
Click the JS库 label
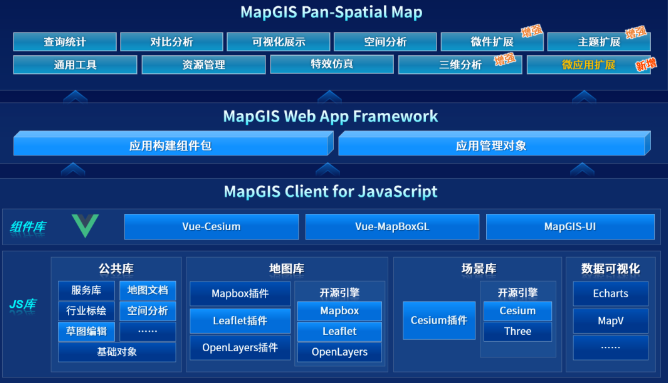pos(23,305)
